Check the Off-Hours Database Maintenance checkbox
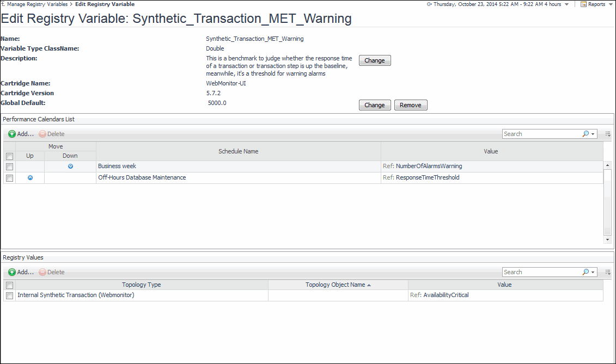Image resolution: width=616 pixels, height=364 pixels. click(x=9, y=178)
